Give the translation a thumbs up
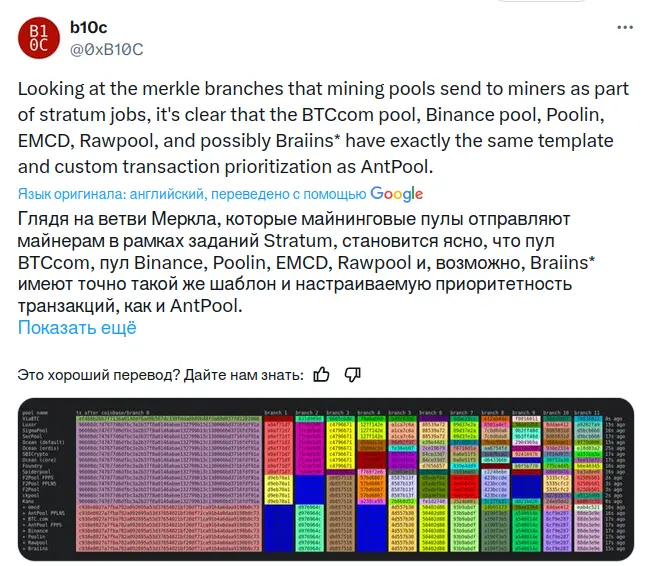The width and height of the screenshot is (653, 566). (322, 374)
